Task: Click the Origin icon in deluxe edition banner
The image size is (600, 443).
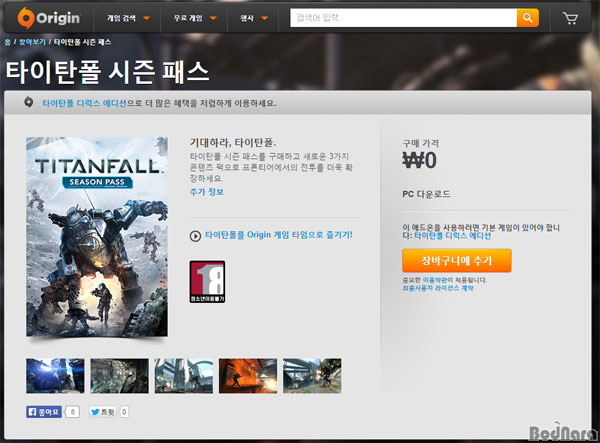Action: pyautogui.click(x=29, y=102)
